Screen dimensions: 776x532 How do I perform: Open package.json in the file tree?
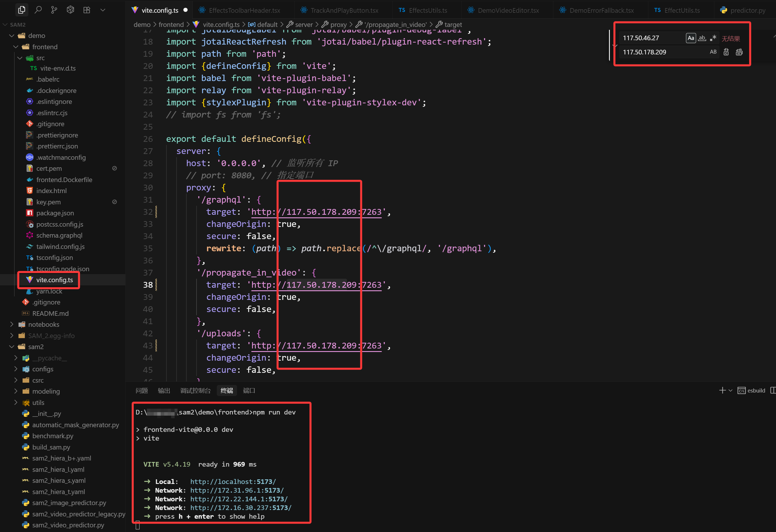coord(55,213)
